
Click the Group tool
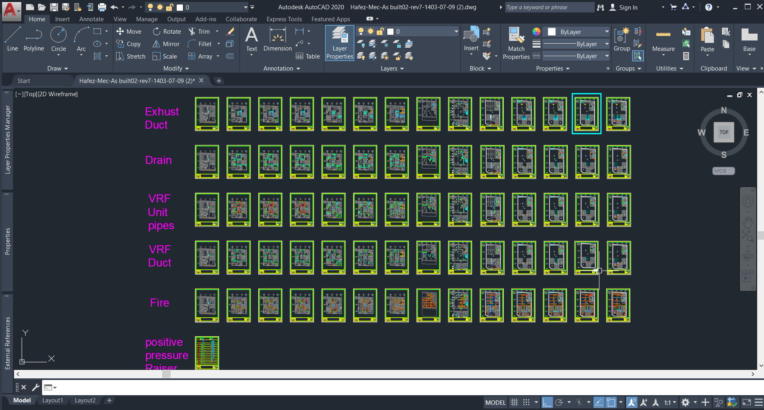click(x=622, y=39)
